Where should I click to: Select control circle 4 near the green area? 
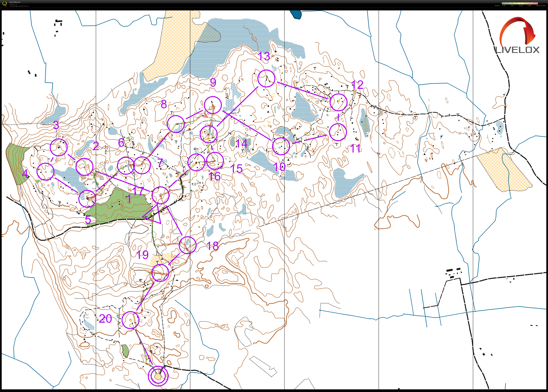pos(46,172)
